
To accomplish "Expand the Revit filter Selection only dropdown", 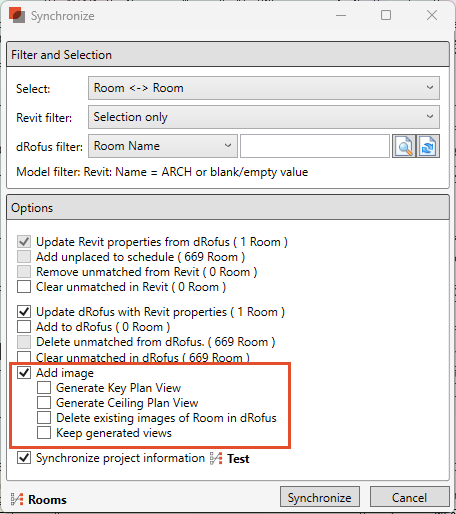I will pos(264,117).
